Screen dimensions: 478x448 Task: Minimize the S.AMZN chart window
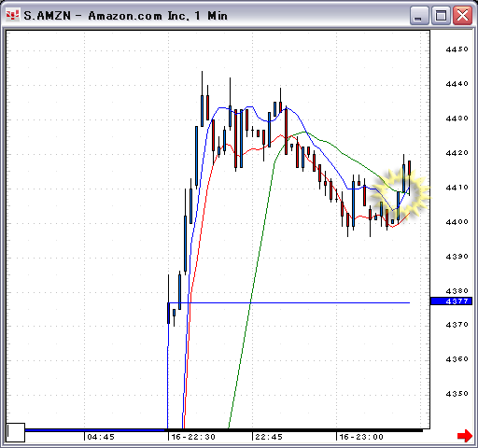coord(419,15)
